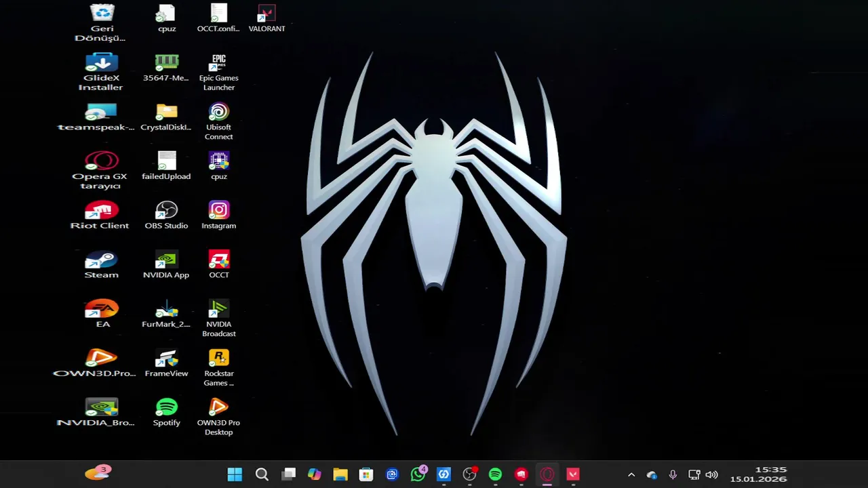Viewport: 868px width, 488px height.
Task: Open the OneDrive cloud tray icon
Action: click(x=652, y=475)
